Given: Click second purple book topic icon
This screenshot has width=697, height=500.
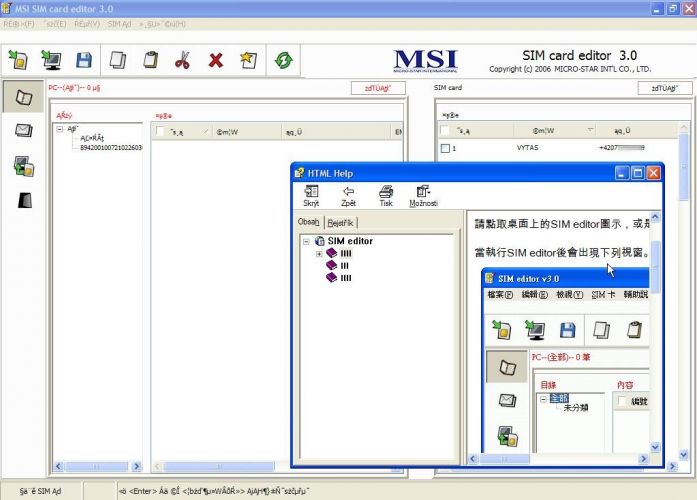Looking at the screenshot, I should click(x=332, y=265).
